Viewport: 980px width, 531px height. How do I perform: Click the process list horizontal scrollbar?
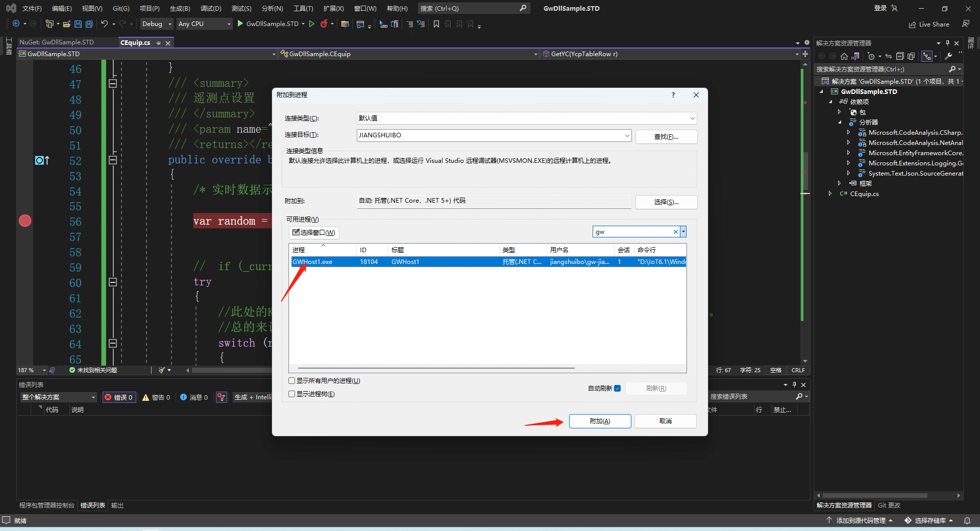point(436,368)
